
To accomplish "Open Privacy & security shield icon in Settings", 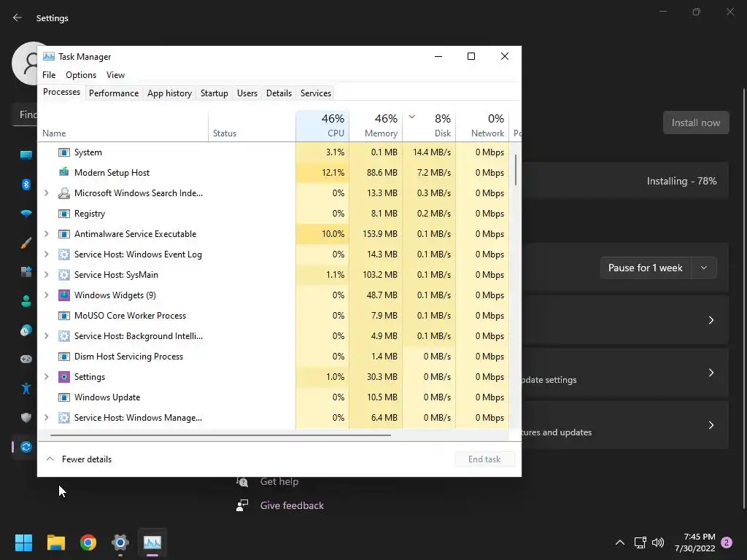I will pos(26,418).
